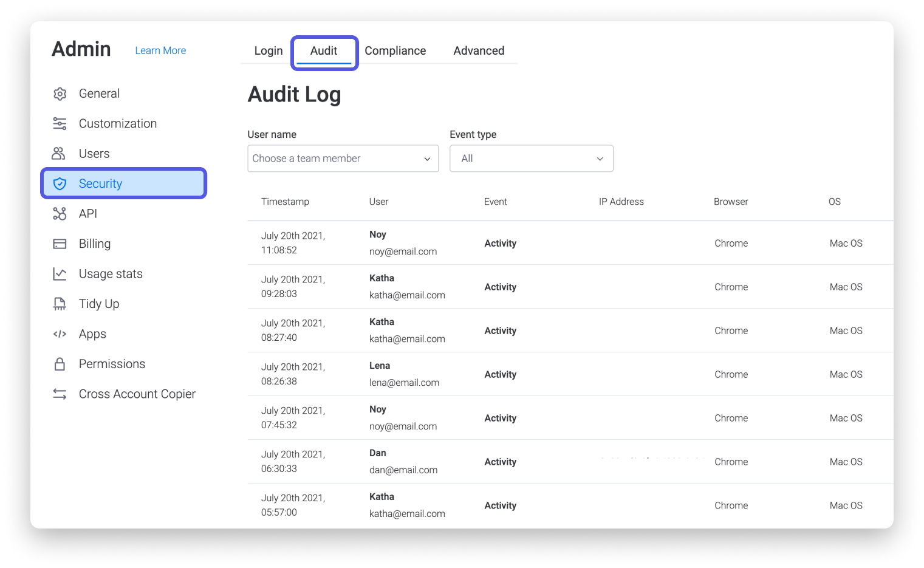
Task: Click the Tidy Up icon
Action: 60,304
